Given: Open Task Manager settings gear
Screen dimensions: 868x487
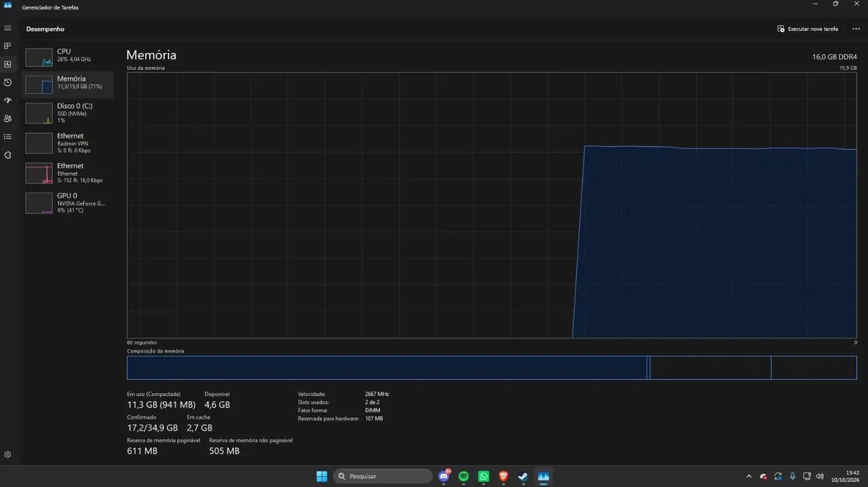Looking at the screenshot, I should (7, 454).
